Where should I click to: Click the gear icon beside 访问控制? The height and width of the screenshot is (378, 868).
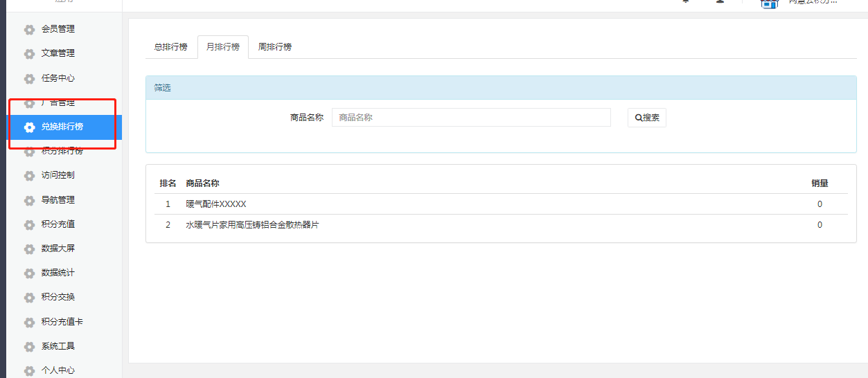(29, 176)
